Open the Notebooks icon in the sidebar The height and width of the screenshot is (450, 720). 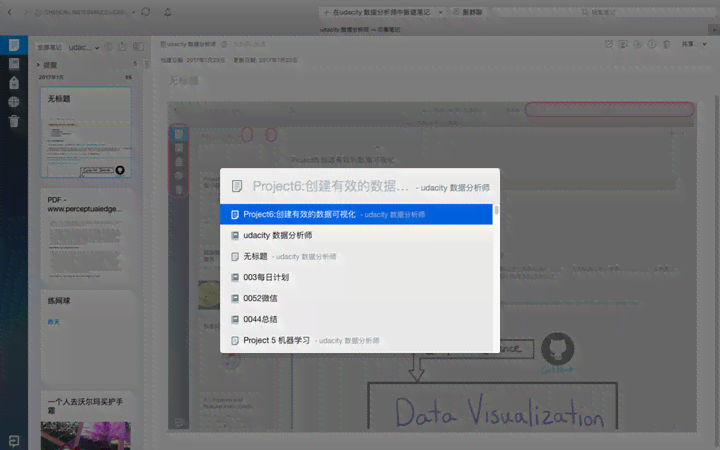(x=14, y=64)
